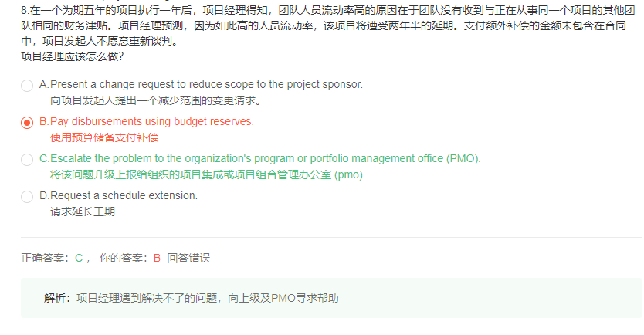The height and width of the screenshot is (335, 644).
Task: Click Chinese translation 向项目发起人提出一个减少范围的变更请求
Action: coord(155,100)
